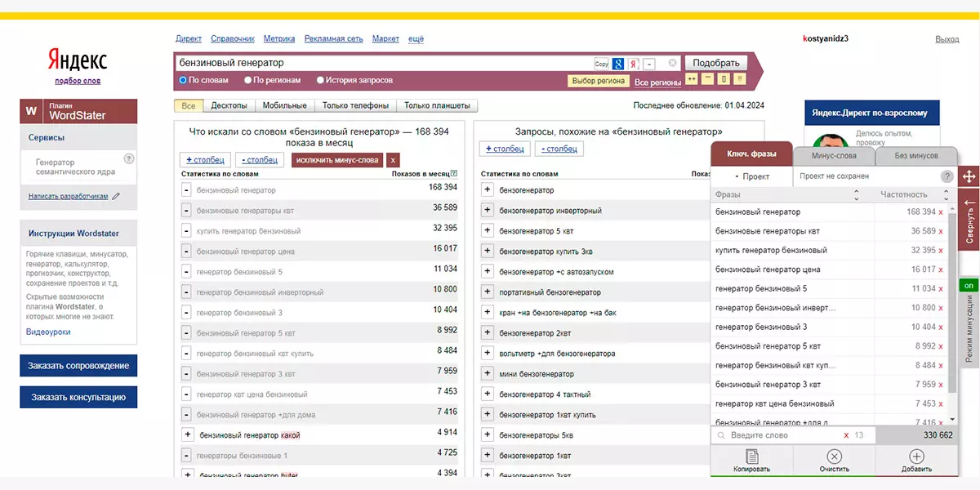Screen dimensions: 980x490
Task: Switch to the Только телефоны tab
Action: pos(355,105)
